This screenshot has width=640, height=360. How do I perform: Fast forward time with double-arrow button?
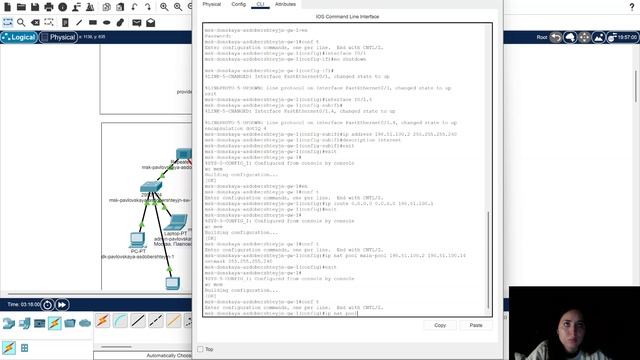pos(62,304)
